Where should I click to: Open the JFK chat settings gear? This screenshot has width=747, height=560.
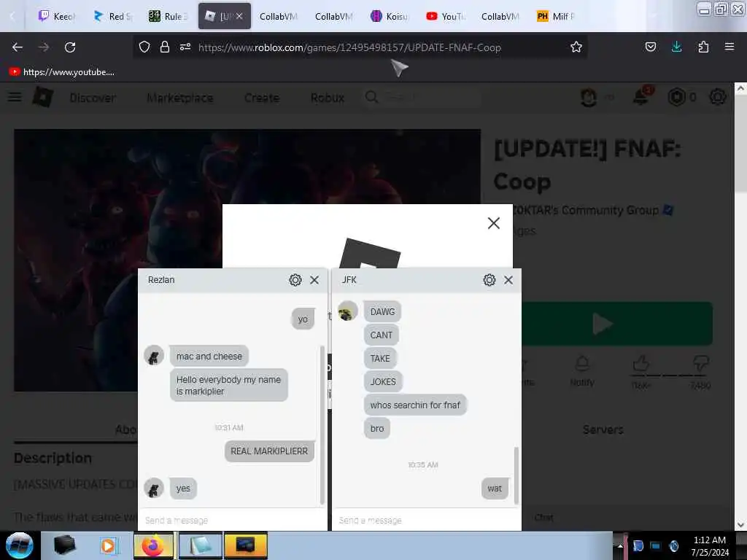pos(489,280)
